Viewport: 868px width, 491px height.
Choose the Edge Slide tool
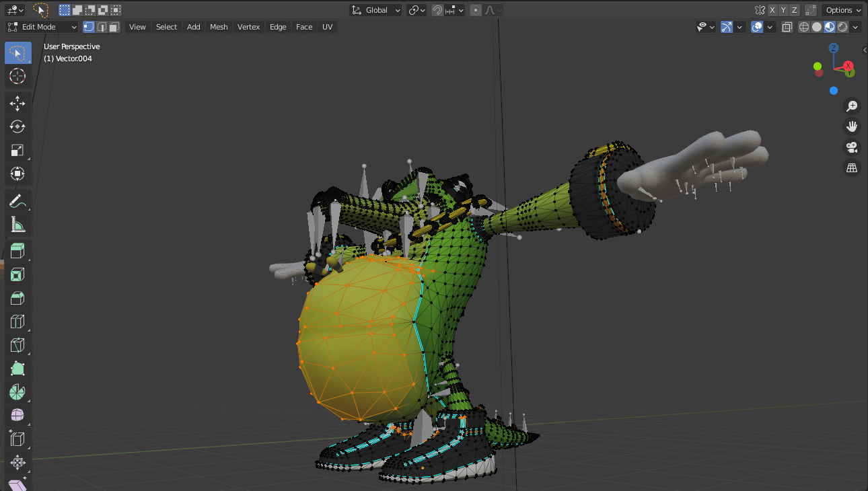(x=17, y=440)
